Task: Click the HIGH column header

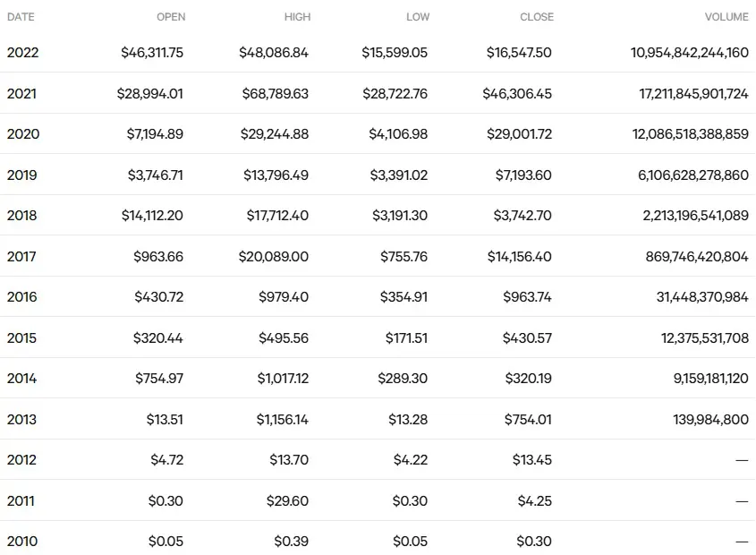Action: coord(297,17)
